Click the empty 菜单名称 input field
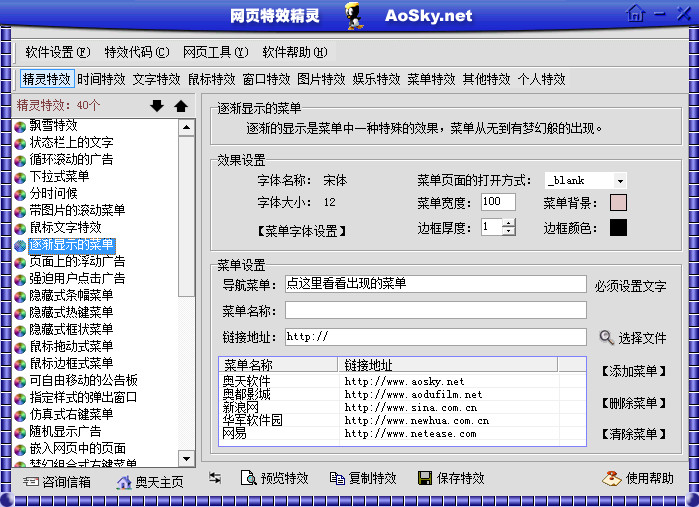 coord(436,310)
